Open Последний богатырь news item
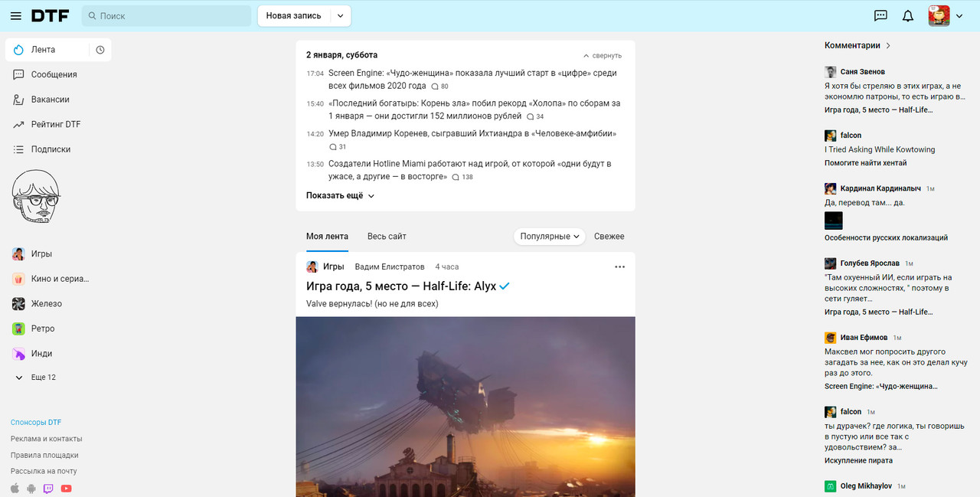 [474, 110]
